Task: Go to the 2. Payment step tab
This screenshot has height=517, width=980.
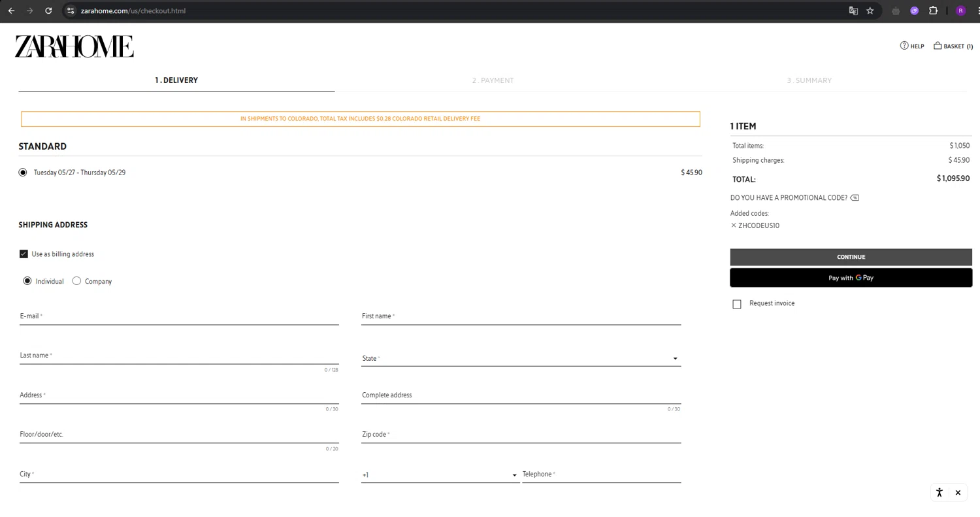Action: point(493,80)
